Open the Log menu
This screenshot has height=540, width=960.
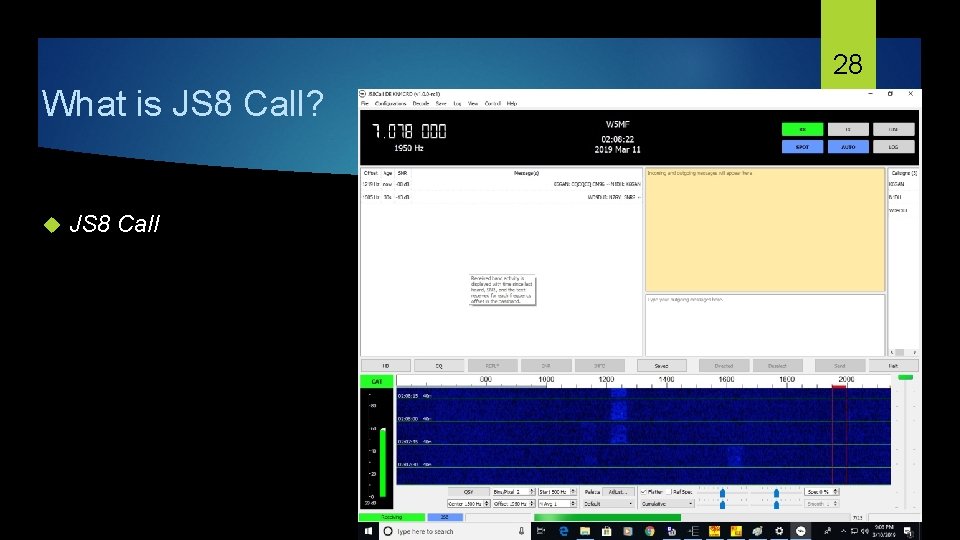(x=457, y=103)
